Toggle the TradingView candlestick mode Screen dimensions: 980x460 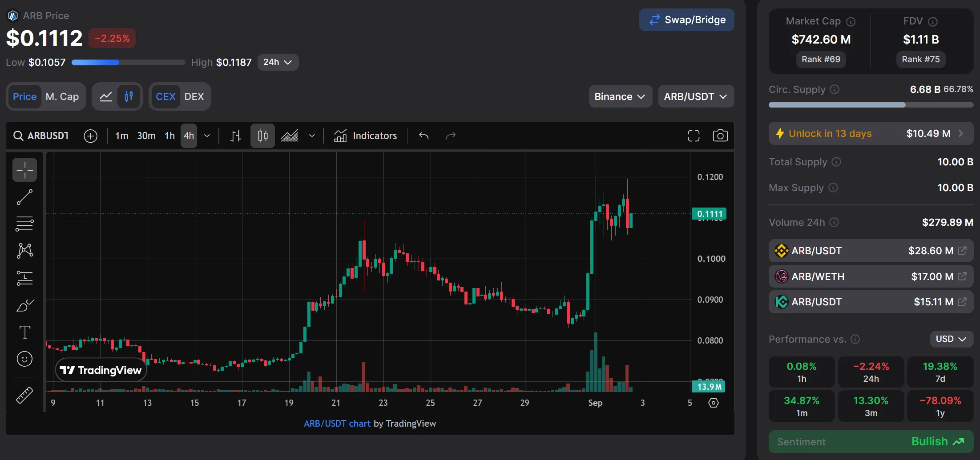coord(129,96)
